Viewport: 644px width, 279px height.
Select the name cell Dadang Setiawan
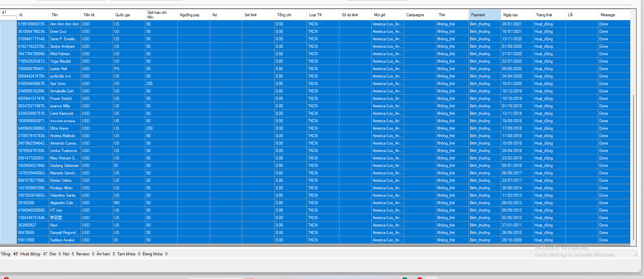pyautogui.click(x=65, y=166)
